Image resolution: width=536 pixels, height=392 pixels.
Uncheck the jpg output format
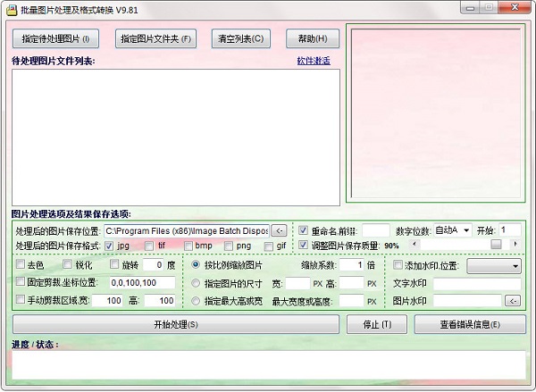109,246
